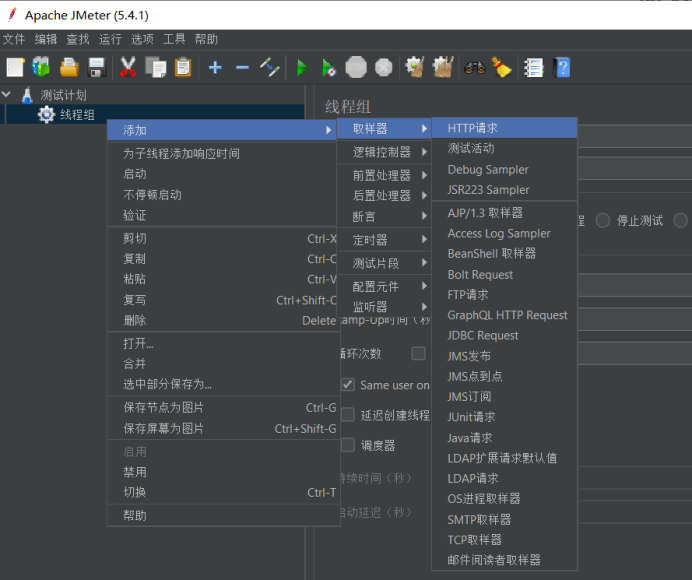
Task: Click the Reset search broom icon
Action: point(501,68)
